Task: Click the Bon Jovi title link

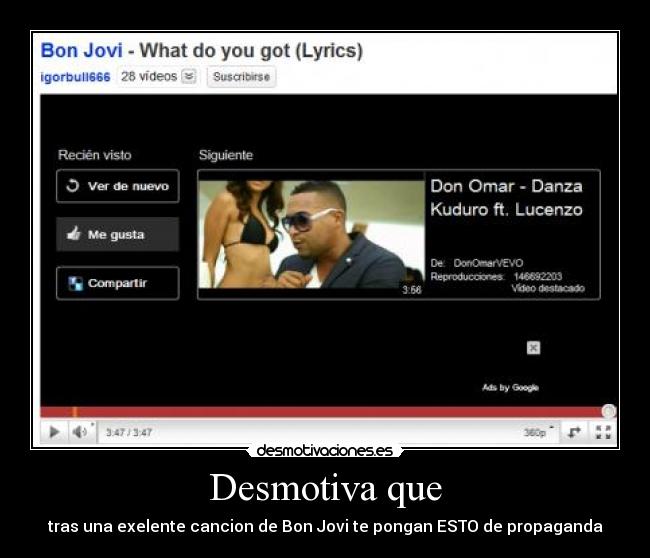Action: [x=82, y=51]
